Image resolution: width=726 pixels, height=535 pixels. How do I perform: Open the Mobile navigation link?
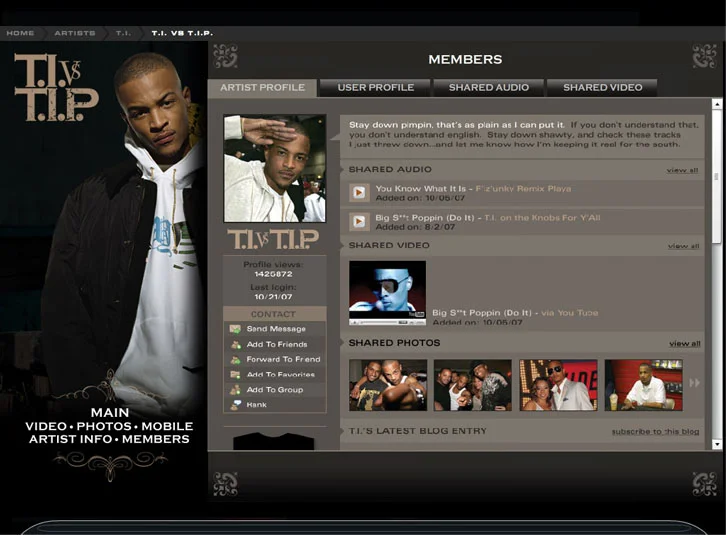pos(167,426)
